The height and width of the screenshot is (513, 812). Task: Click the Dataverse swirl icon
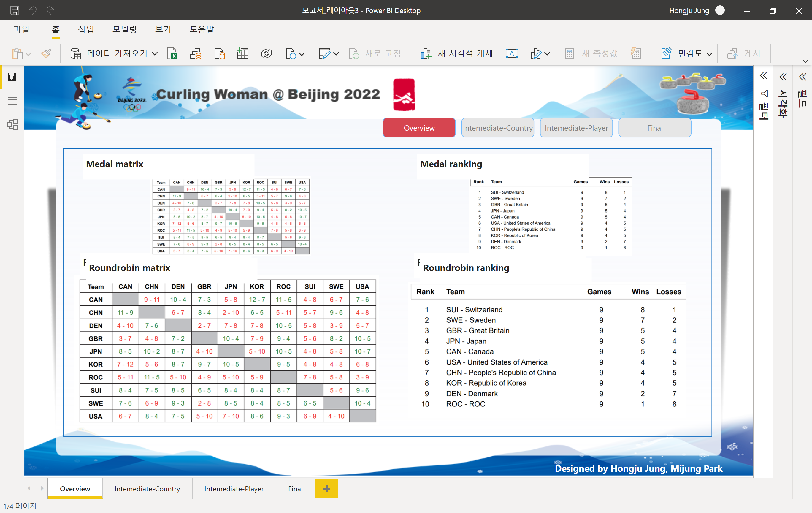point(266,54)
